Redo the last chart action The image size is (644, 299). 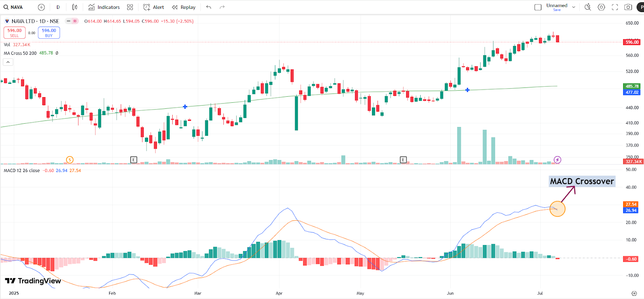[222, 7]
